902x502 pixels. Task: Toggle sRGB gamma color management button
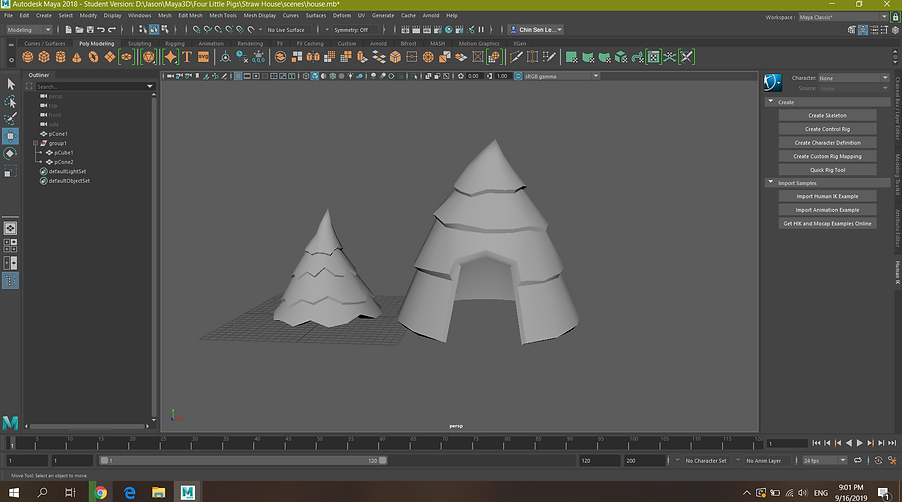click(x=518, y=76)
